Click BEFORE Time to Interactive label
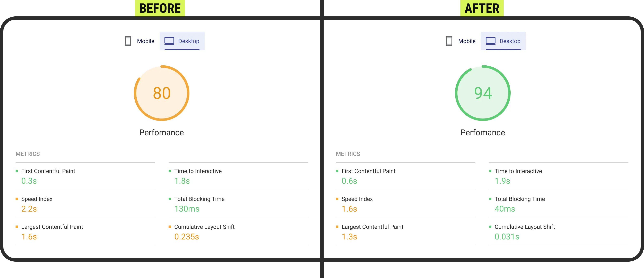 pyautogui.click(x=198, y=171)
